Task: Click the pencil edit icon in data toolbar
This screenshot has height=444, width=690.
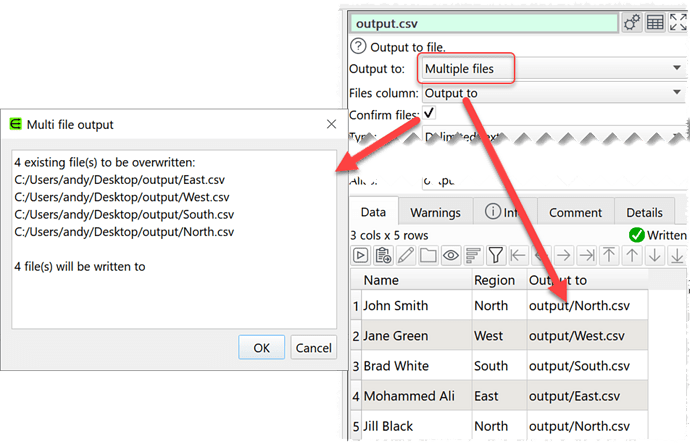Action: click(x=406, y=256)
